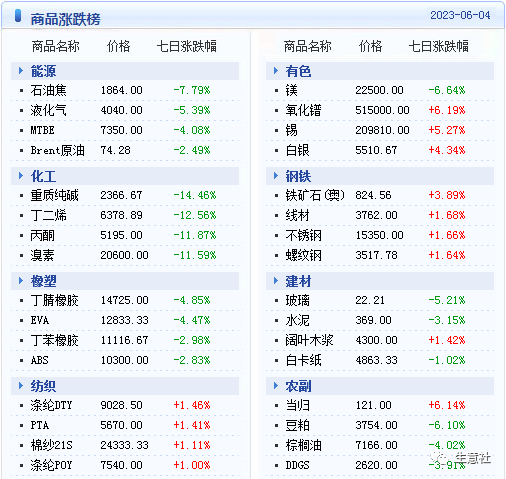Image resolution: width=506 pixels, height=479 pixels.
Task: Select commodity 阔叶木浆
Action: (309, 340)
